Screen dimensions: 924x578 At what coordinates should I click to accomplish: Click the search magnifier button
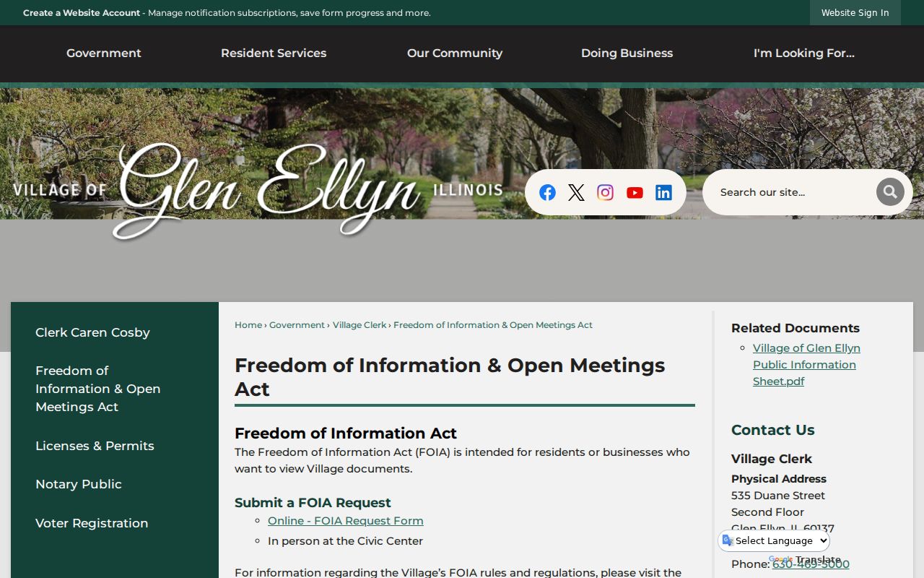(x=890, y=192)
